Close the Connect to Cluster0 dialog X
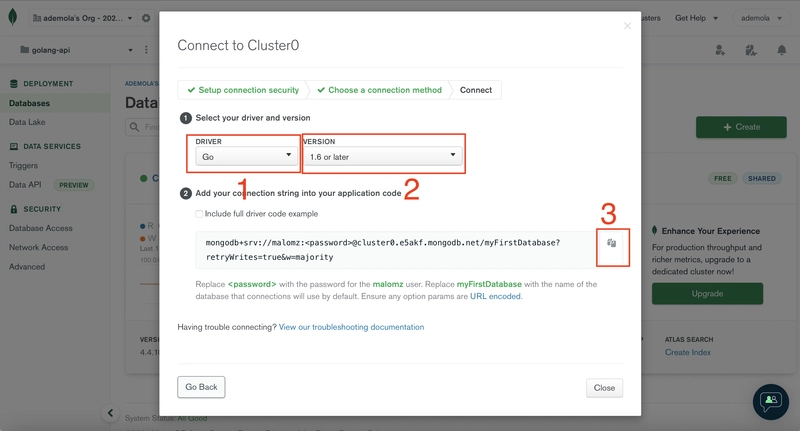Viewport: 800px width, 431px height. (628, 26)
